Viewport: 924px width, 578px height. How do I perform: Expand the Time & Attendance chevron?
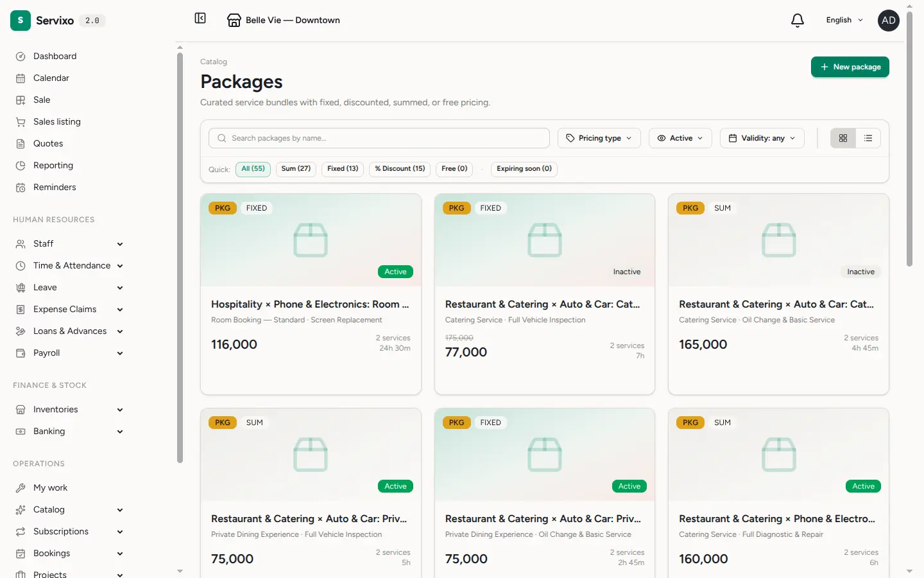[120, 266]
